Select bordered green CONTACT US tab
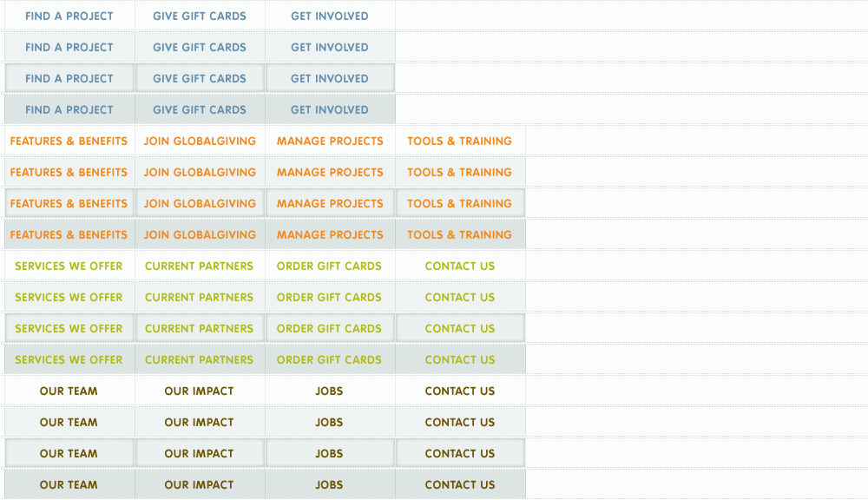This screenshot has width=868, height=500. [460, 328]
